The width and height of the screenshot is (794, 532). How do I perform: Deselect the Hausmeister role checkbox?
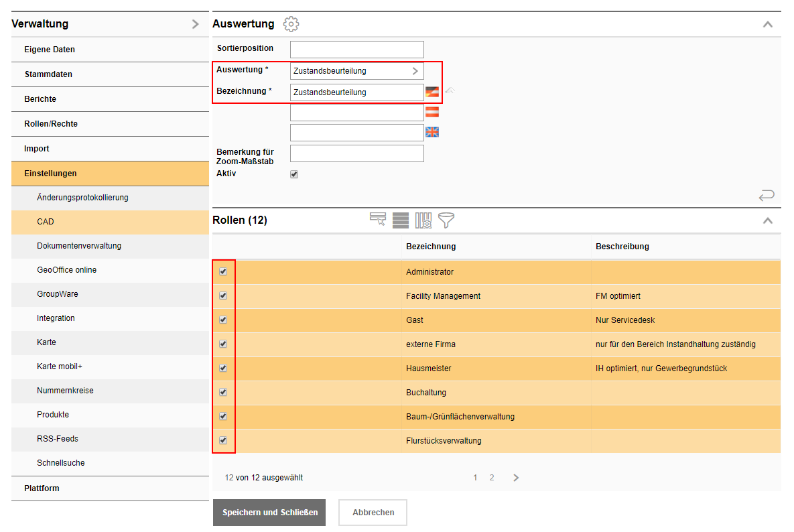tap(223, 369)
